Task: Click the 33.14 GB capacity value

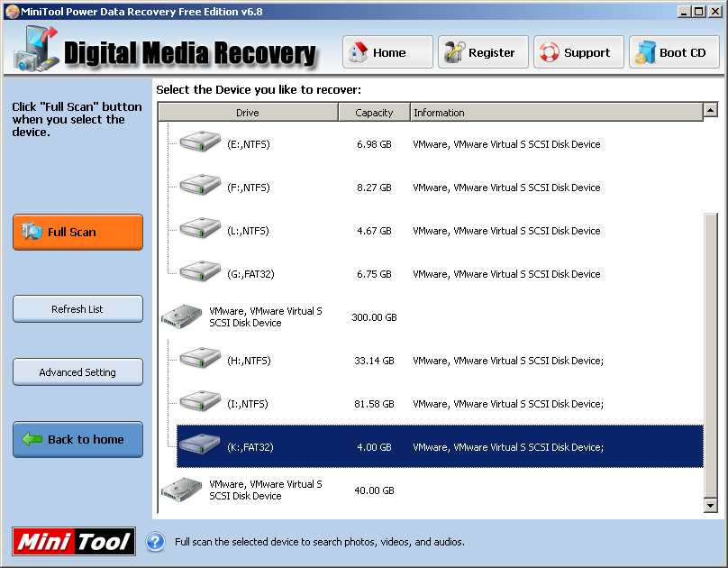Action: (374, 361)
